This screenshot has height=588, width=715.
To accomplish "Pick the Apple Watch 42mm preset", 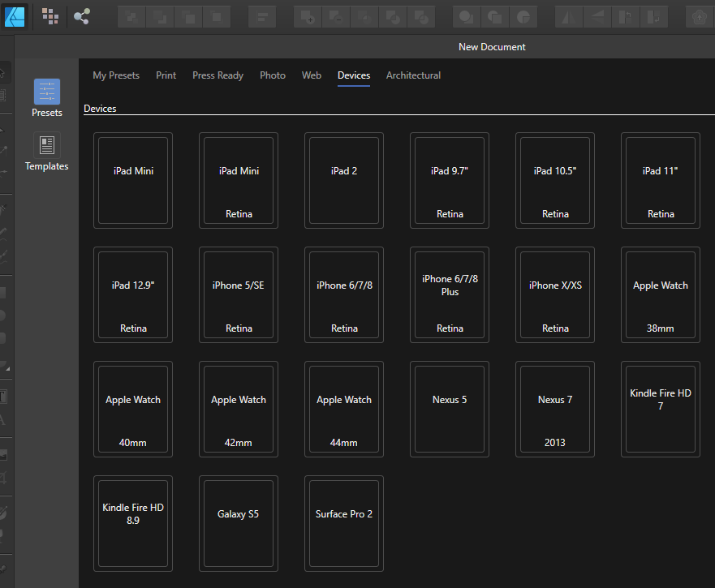I will pyautogui.click(x=239, y=410).
